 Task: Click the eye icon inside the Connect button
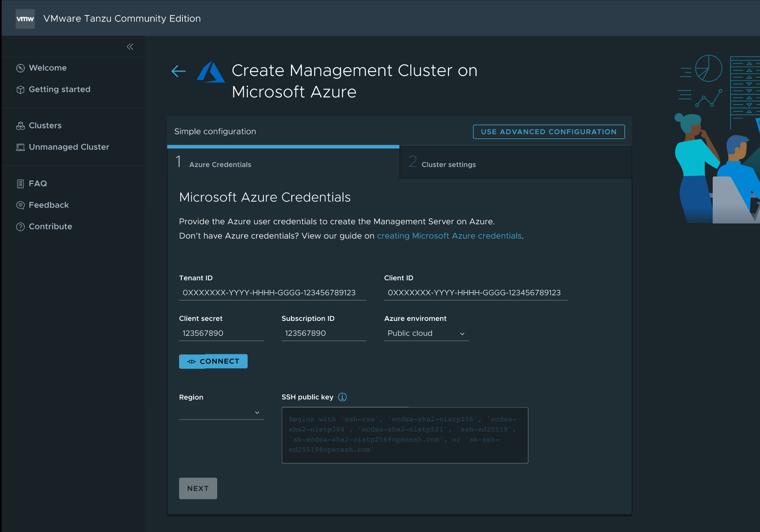(x=192, y=361)
